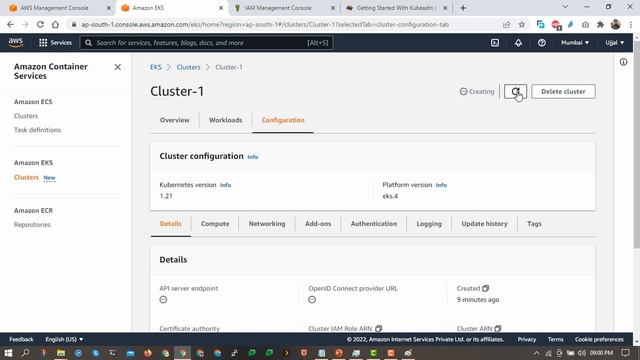The width and height of the screenshot is (640, 360).
Task: Click the Delete cluster button
Action: point(563,91)
